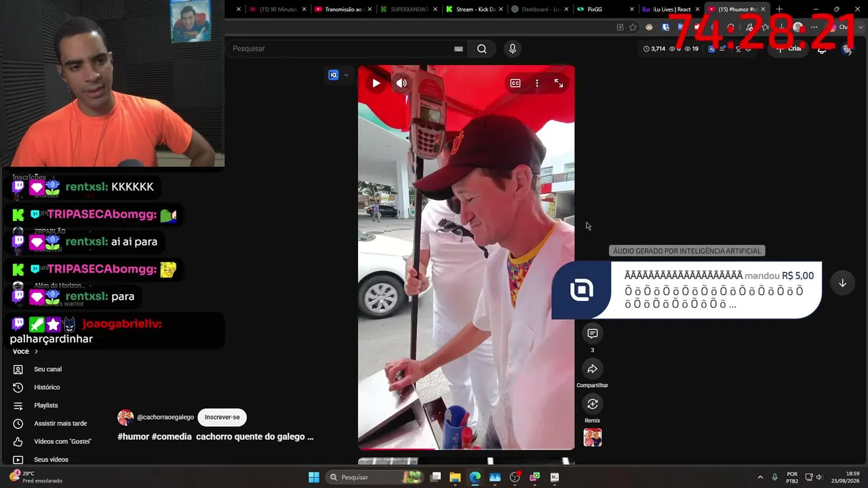868x488 pixels.
Task: Expand the Short to fullscreen
Action: tap(559, 83)
